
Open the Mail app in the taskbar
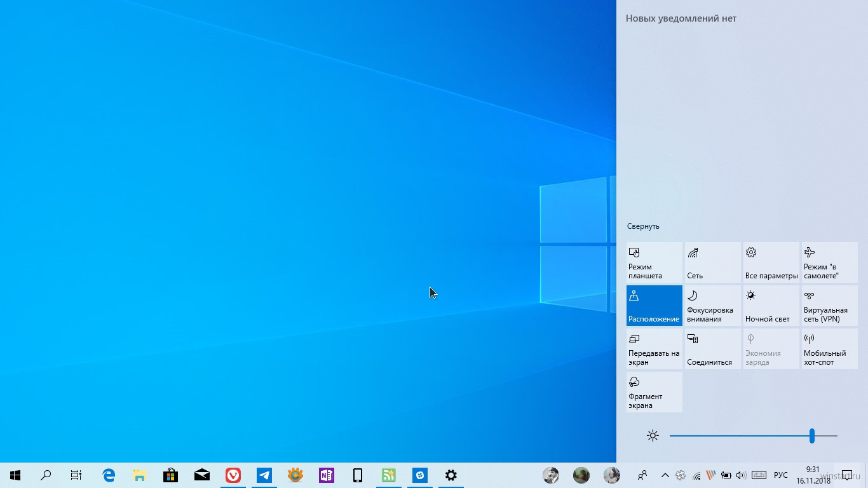point(202,475)
